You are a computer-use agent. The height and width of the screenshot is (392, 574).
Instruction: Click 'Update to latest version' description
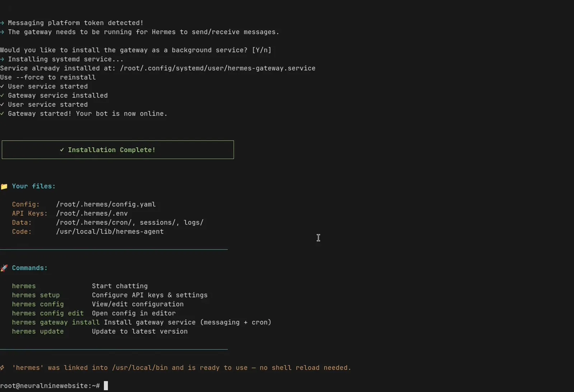[140, 331]
